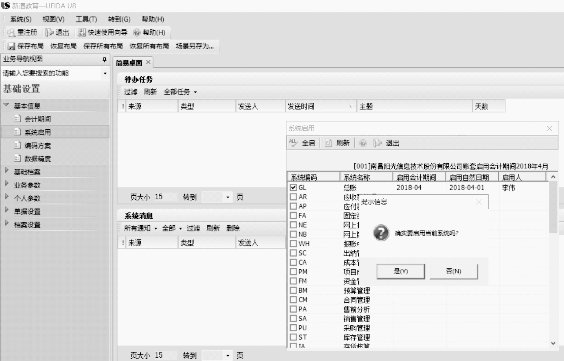Check the FA system checkbox
The image size is (564, 361).
tap(294, 215)
